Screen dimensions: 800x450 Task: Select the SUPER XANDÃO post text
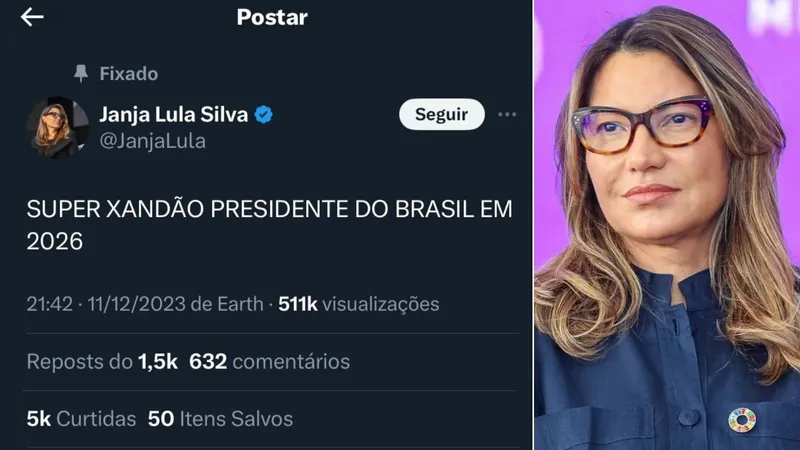point(269,225)
